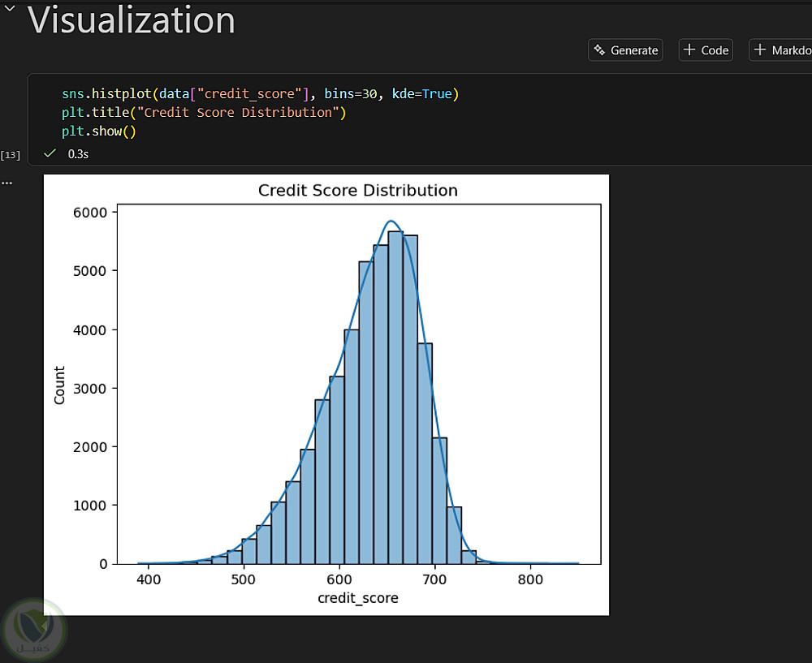Image resolution: width=812 pixels, height=663 pixels.
Task: Click the plus icon beside Code
Action: click(689, 50)
